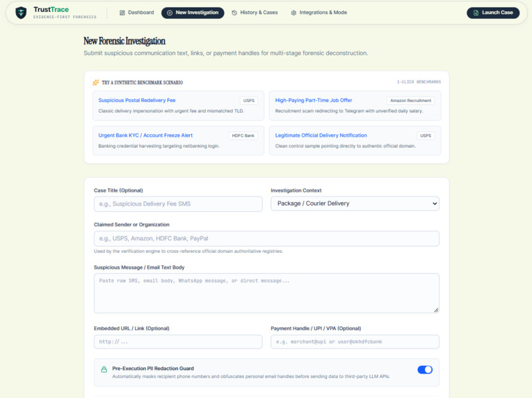Click the document icon in Launch Case
The height and width of the screenshot is (398, 532).
tap(476, 13)
